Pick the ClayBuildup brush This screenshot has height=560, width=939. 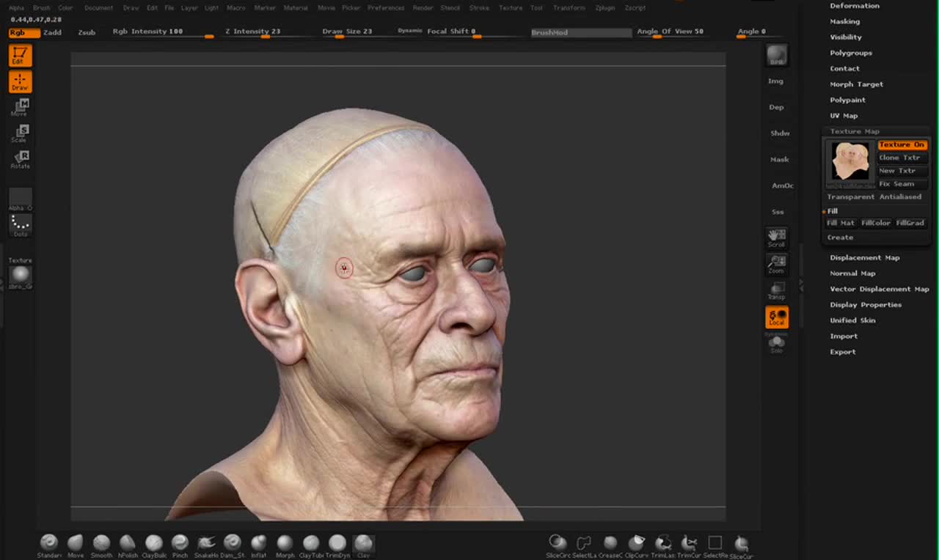tap(154, 543)
